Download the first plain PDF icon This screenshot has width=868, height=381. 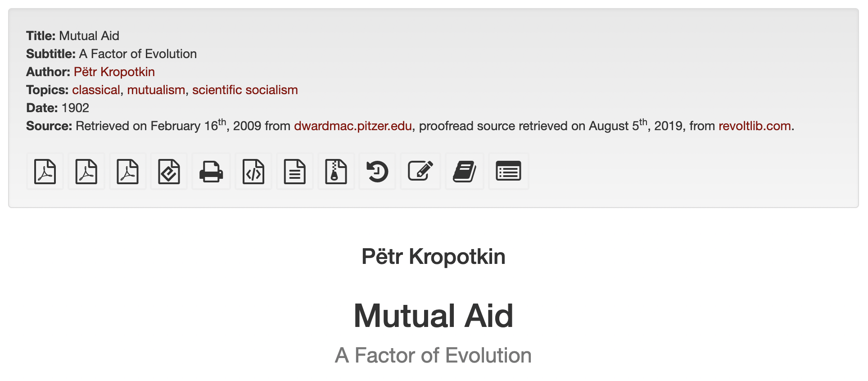tap(45, 172)
